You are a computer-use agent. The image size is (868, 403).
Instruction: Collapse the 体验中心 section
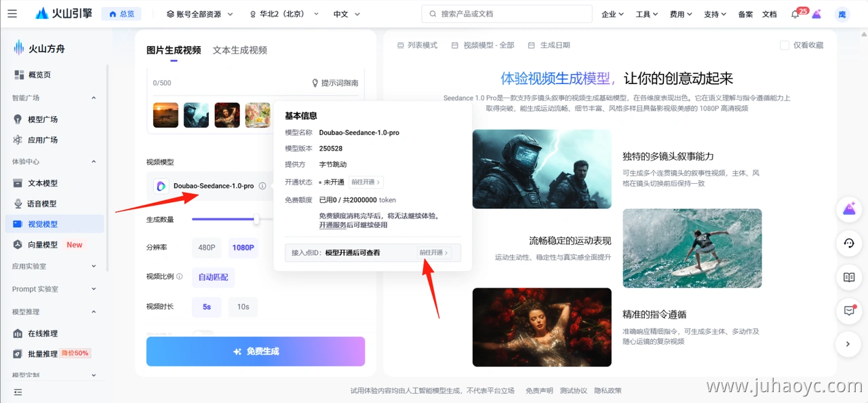pyautogui.click(x=94, y=161)
